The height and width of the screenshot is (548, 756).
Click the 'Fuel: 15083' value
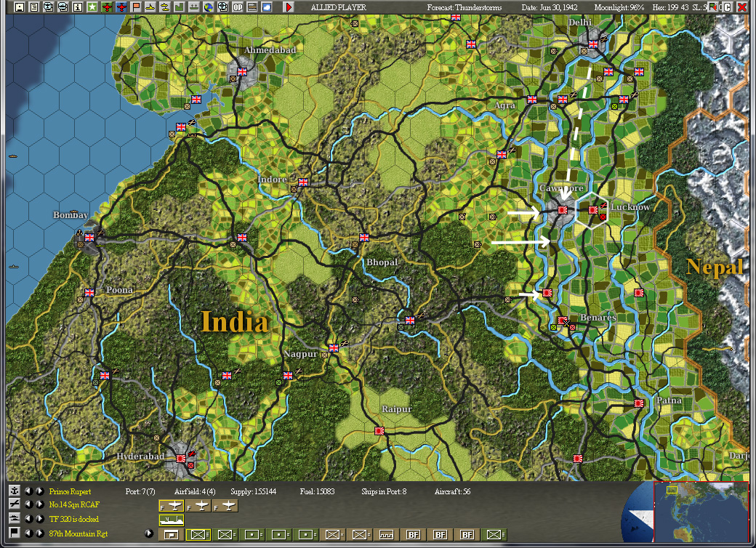point(317,491)
